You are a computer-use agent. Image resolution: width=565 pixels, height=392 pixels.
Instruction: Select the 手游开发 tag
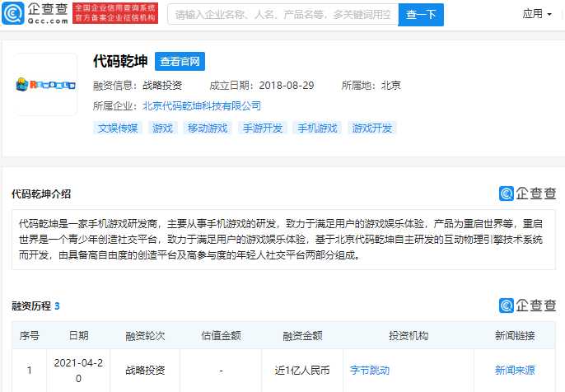[x=262, y=128]
